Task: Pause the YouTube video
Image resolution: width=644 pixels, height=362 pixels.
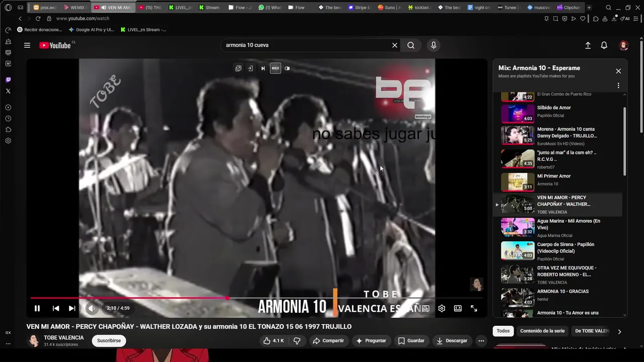Action: (x=37, y=308)
